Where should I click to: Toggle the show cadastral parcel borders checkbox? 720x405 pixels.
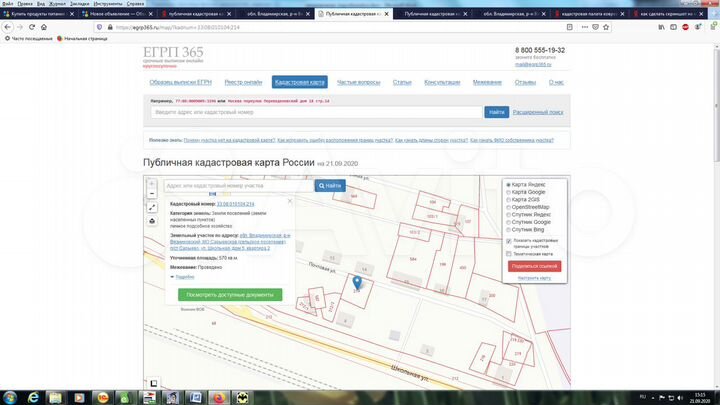[509, 241]
